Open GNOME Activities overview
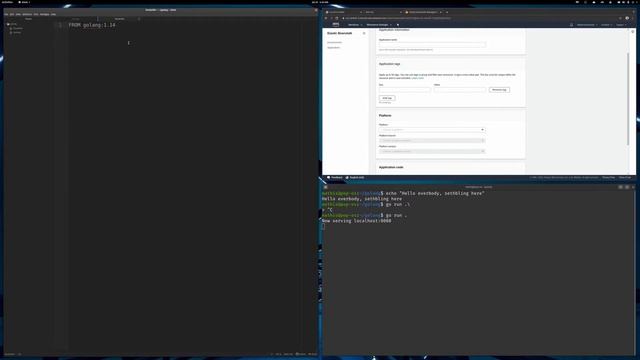640x360 pixels. [x=7, y=2]
